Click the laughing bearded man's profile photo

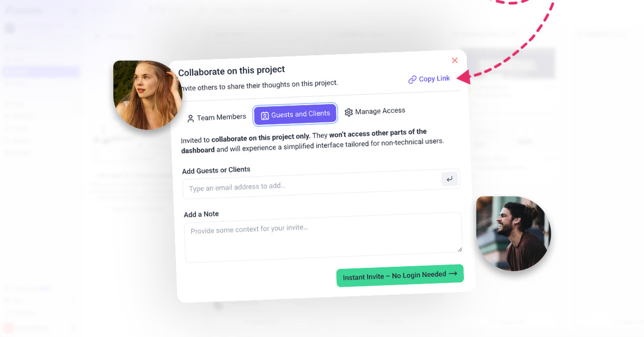click(x=514, y=233)
